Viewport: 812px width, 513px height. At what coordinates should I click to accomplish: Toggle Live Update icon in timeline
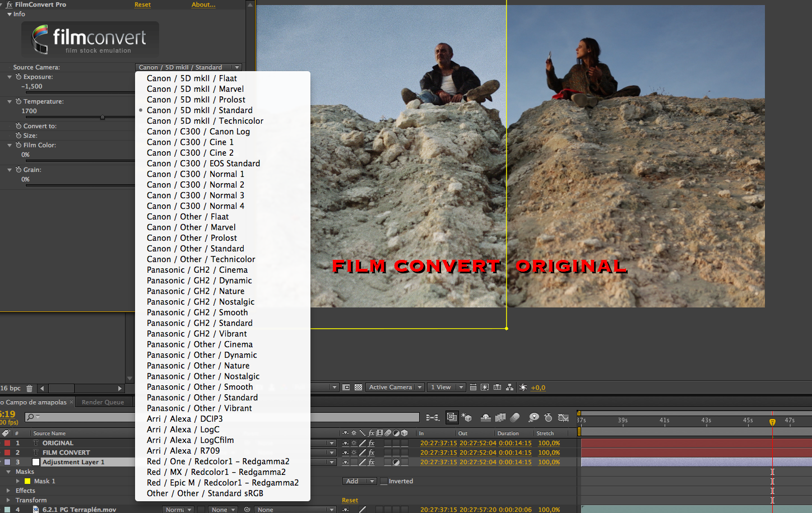[451, 417]
